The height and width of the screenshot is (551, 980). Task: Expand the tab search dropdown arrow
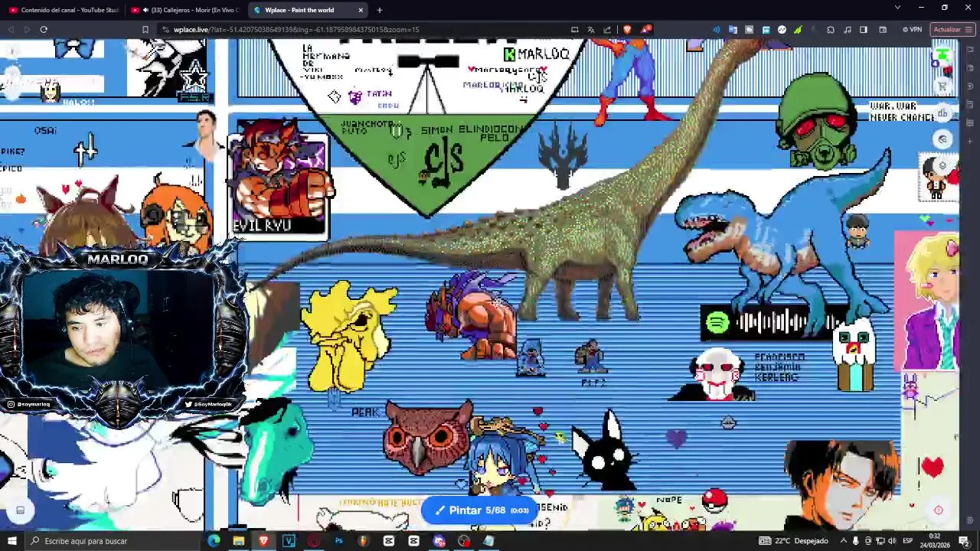(897, 8)
